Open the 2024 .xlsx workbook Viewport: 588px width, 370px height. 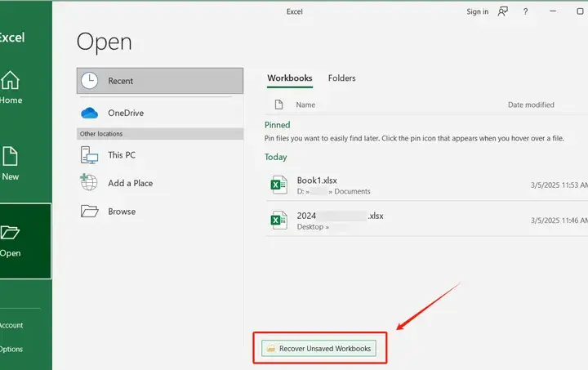[427, 221]
